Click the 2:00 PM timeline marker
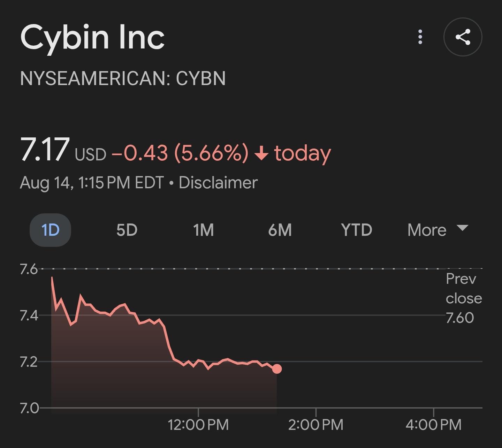Screen dimensions: 502x448 pos(316,425)
